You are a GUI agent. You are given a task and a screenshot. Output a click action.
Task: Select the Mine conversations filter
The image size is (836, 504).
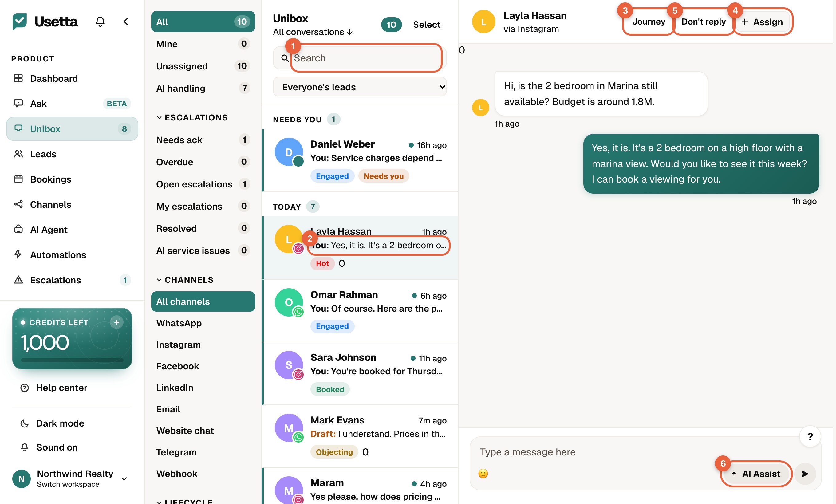[203, 44]
